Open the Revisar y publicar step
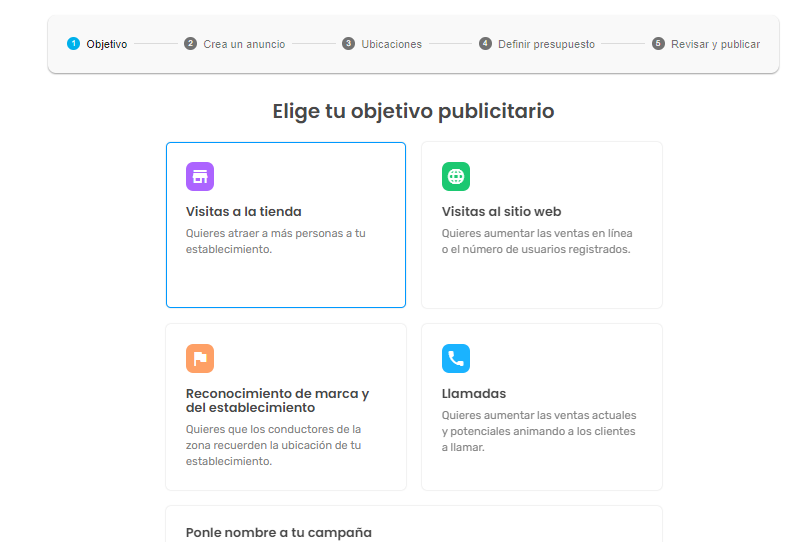The height and width of the screenshot is (542, 793). (715, 44)
